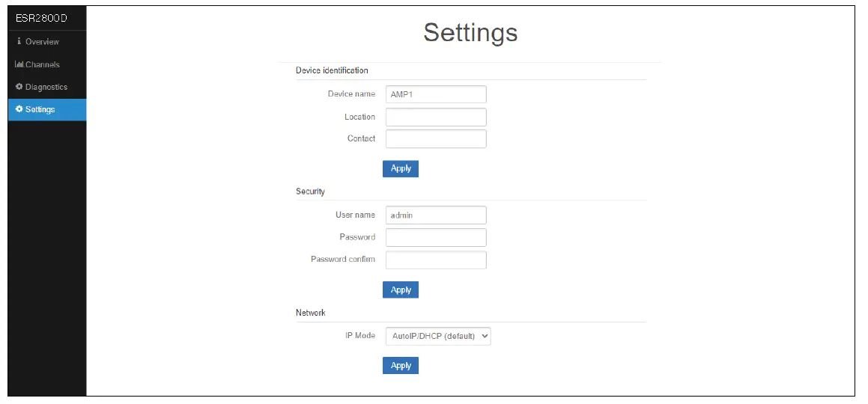Open the Diagnostics sidebar item

pos(46,87)
